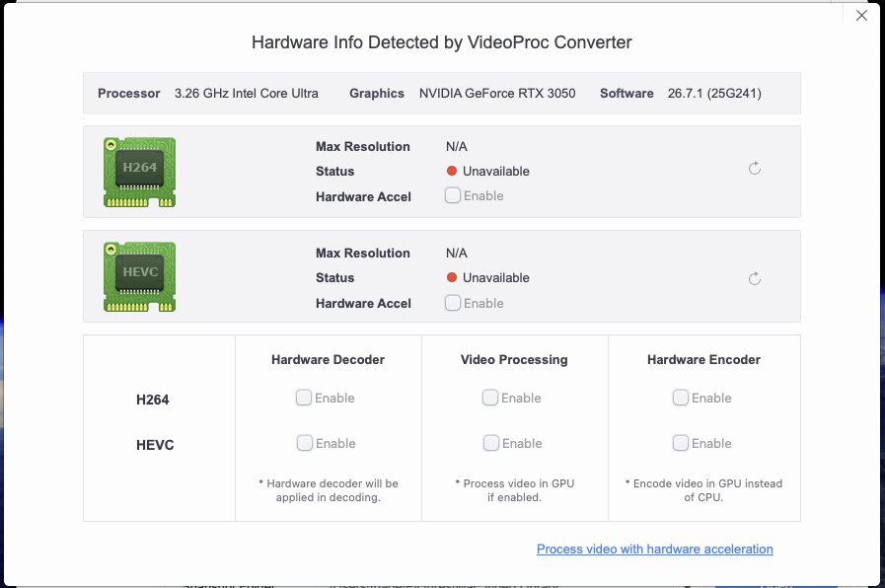The image size is (885, 588).
Task: Click the 'Graphics' label in the info bar
Action: (377, 94)
